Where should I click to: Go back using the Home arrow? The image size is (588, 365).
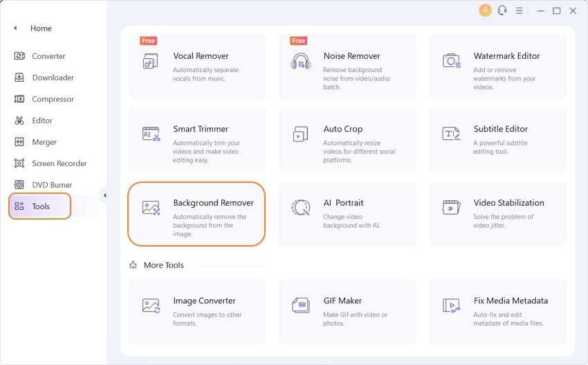click(x=16, y=28)
